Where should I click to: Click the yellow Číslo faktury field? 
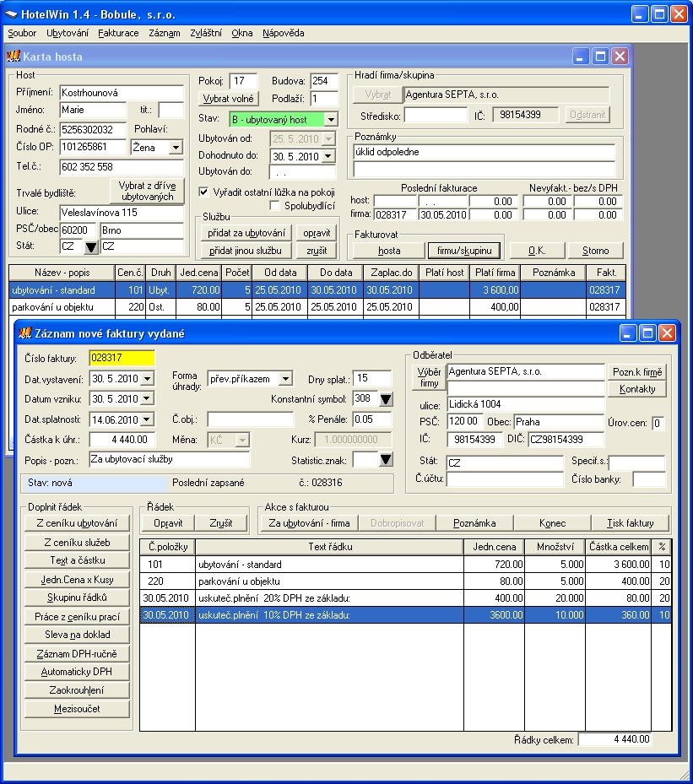pyautogui.click(x=122, y=358)
